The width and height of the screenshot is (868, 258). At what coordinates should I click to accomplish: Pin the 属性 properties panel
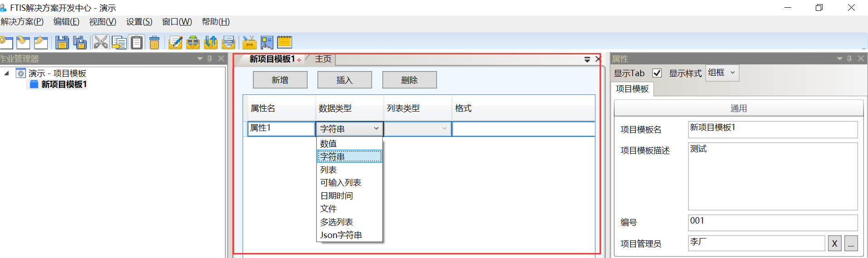click(849, 59)
